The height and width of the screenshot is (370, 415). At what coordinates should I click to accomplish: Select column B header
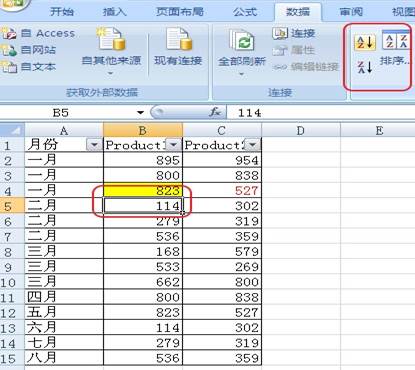[143, 130]
